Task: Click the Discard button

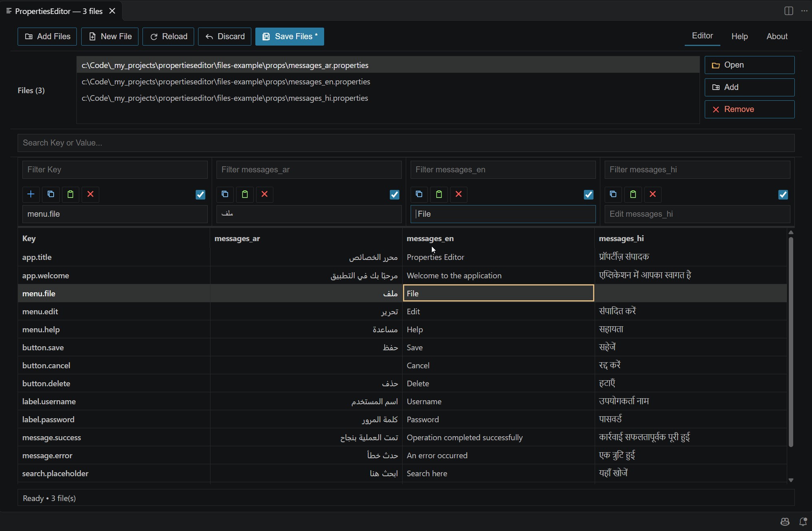Action: [225, 36]
